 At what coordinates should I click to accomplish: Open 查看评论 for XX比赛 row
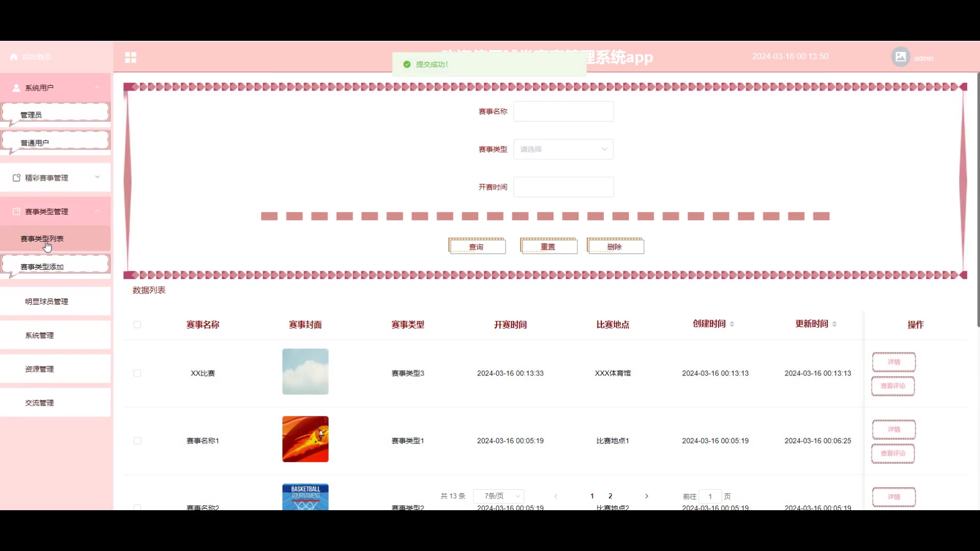coord(893,386)
